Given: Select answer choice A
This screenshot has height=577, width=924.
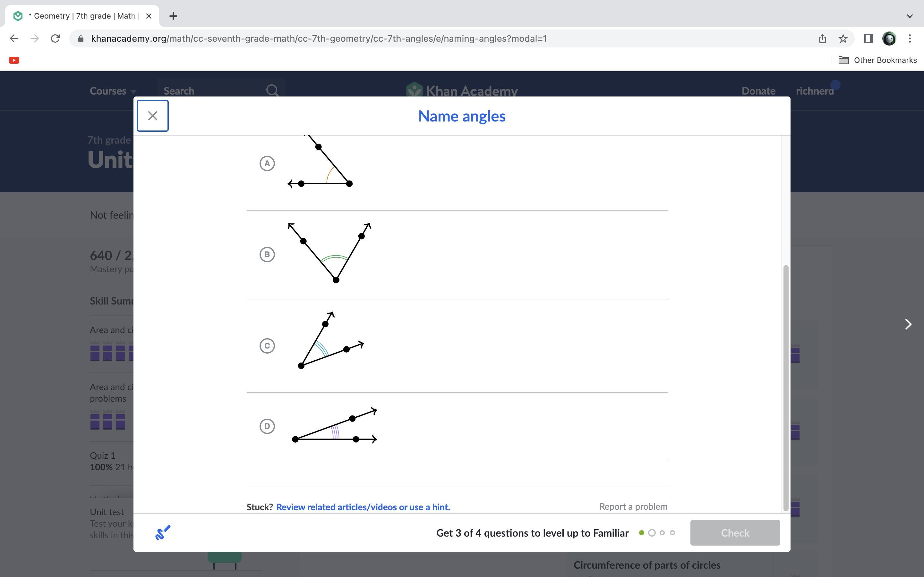Looking at the screenshot, I should click(x=267, y=163).
